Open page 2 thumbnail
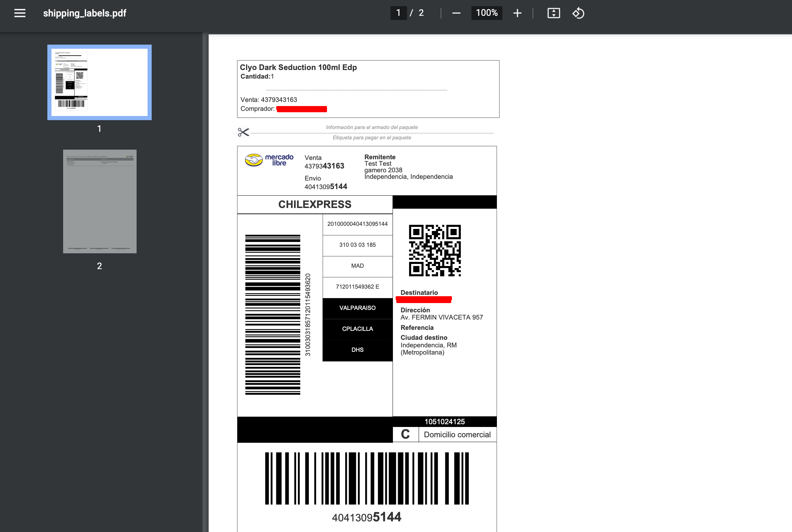 [x=100, y=201]
